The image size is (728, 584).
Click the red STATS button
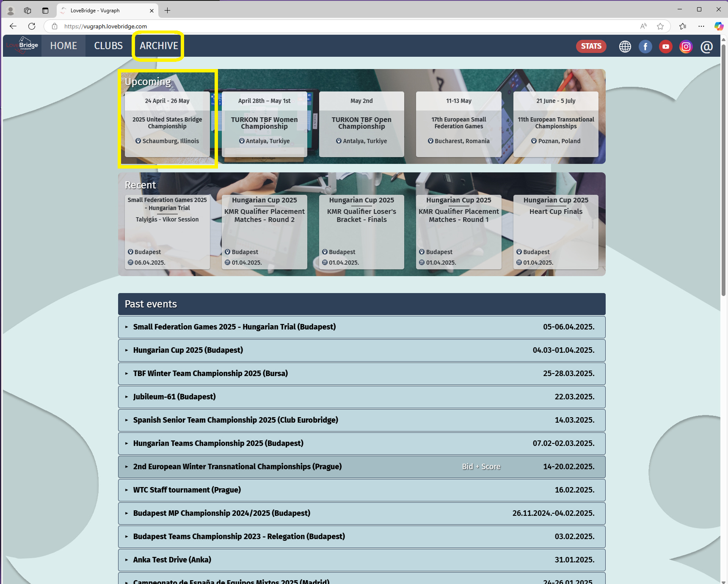[591, 46]
